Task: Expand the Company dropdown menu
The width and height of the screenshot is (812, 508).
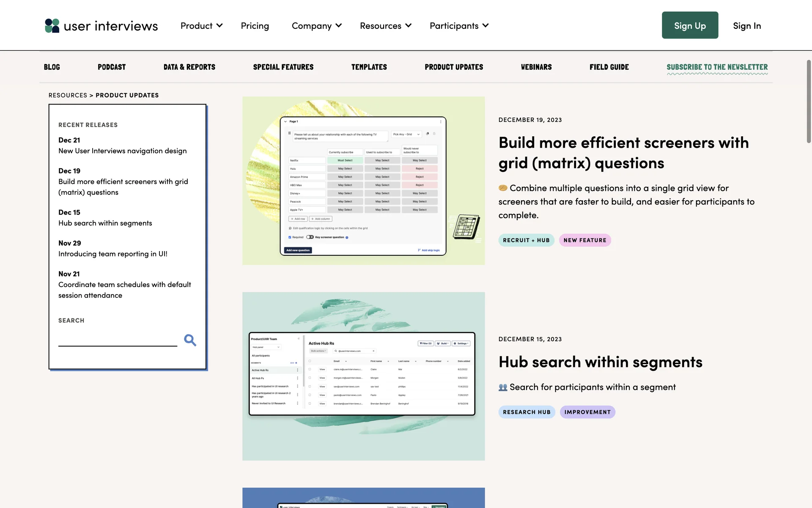Action: click(x=316, y=26)
